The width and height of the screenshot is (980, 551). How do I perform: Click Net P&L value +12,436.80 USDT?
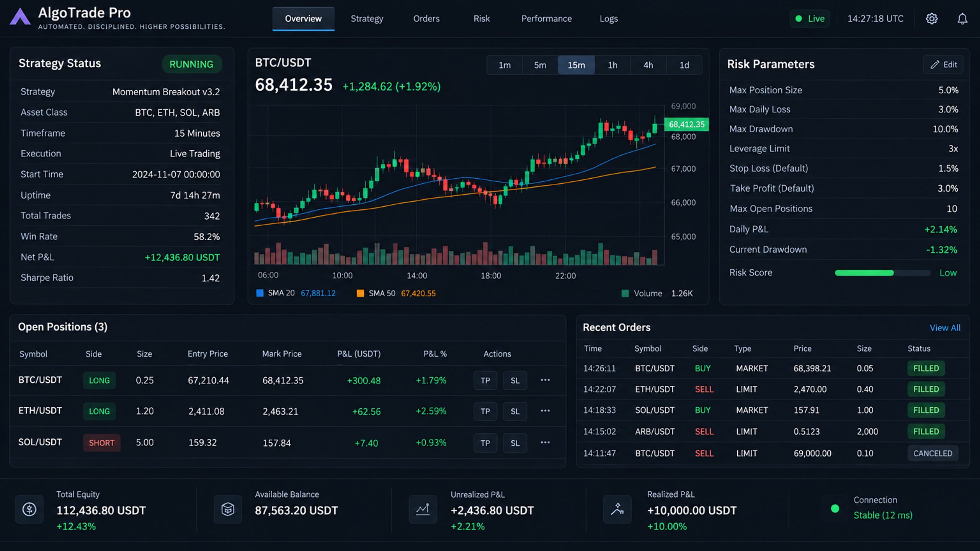[182, 258]
